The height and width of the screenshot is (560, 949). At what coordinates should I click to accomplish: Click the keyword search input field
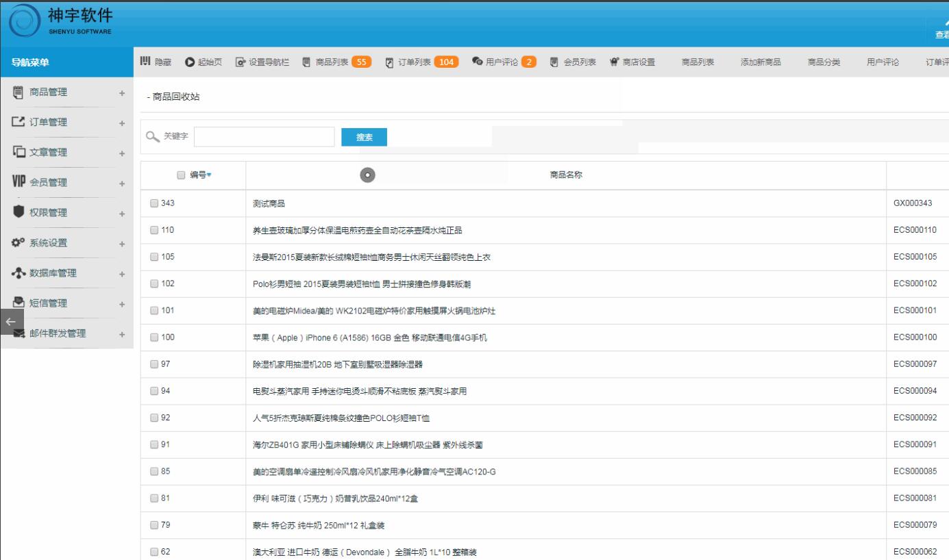tap(264, 137)
